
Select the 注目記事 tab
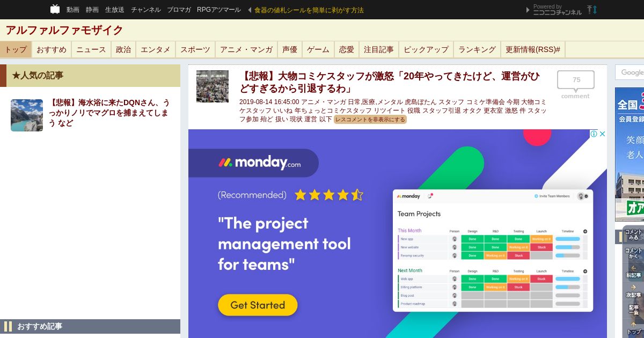(x=379, y=49)
